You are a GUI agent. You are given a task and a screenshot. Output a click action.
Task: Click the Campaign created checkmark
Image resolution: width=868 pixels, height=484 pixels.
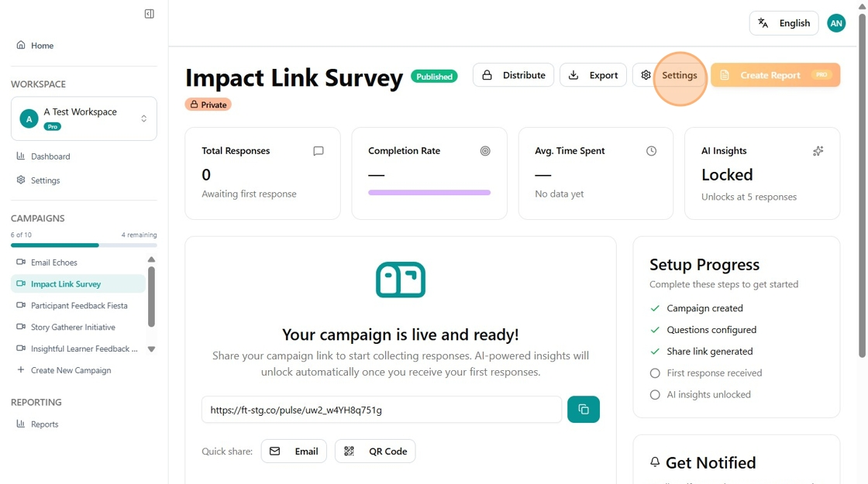pos(655,309)
